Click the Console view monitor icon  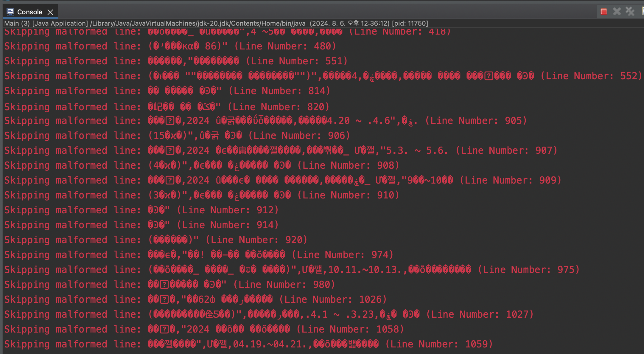(10, 12)
